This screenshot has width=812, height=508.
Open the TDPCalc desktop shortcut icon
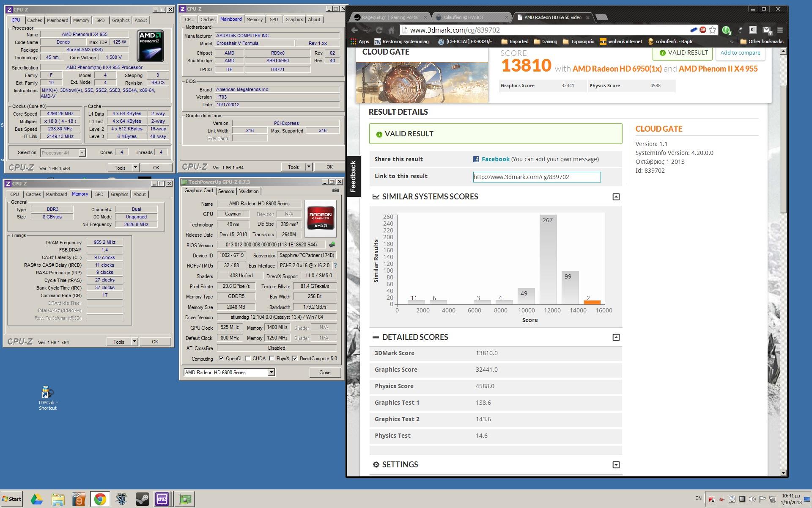click(x=47, y=398)
